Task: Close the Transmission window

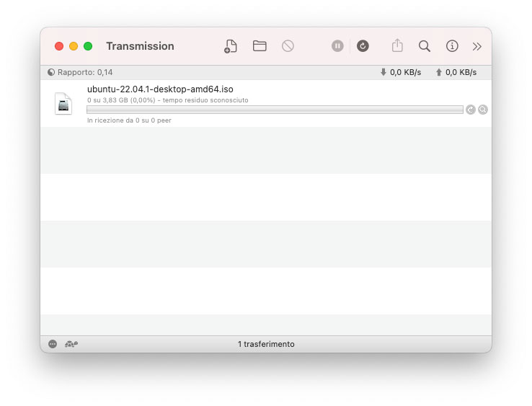Action: (59, 46)
